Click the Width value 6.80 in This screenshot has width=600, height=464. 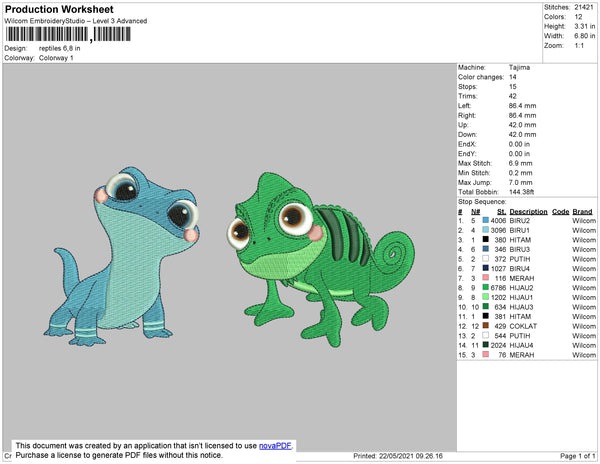(584, 36)
